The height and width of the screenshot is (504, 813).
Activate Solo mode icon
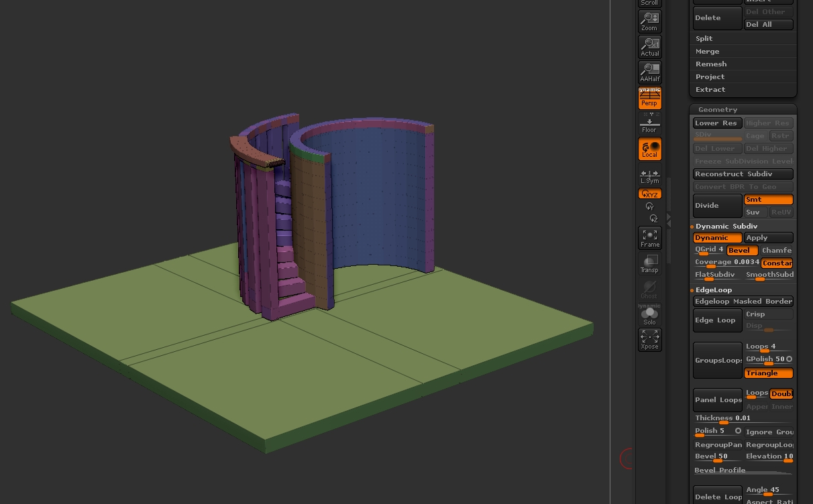pos(649,316)
